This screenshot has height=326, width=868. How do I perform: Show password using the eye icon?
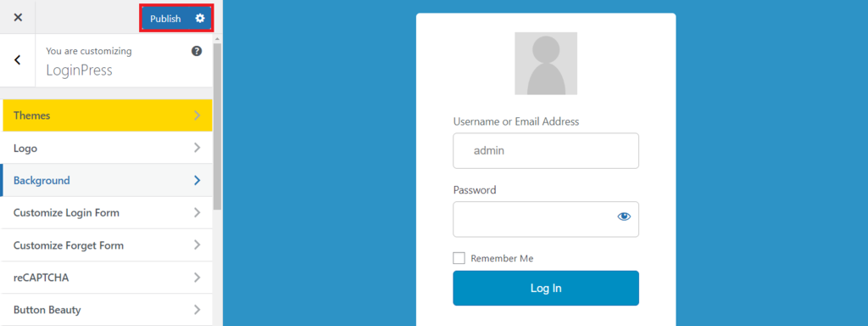point(624,216)
